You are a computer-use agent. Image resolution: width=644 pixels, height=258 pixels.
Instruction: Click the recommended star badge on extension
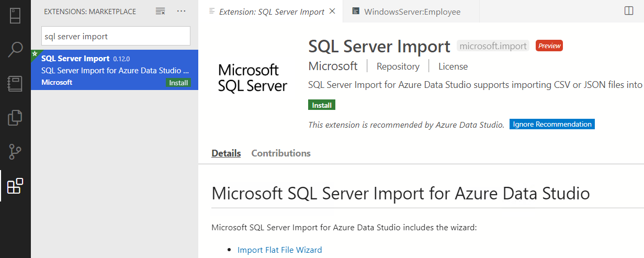(35, 53)
